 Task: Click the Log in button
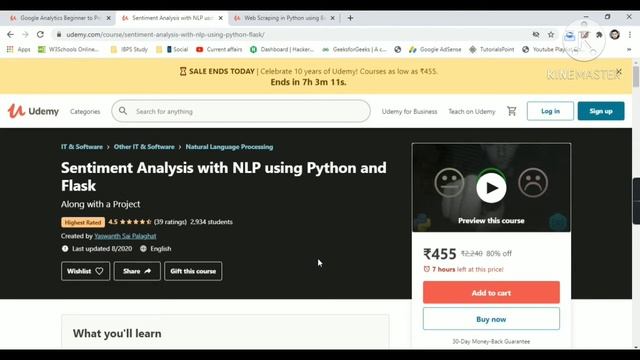pyautogui.click(x=550, y=111)
